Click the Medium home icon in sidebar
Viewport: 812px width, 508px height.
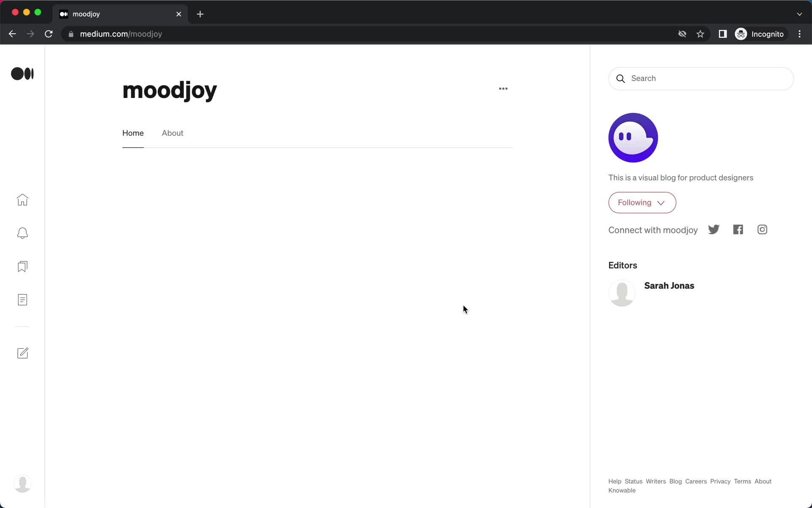pos(22,199)
